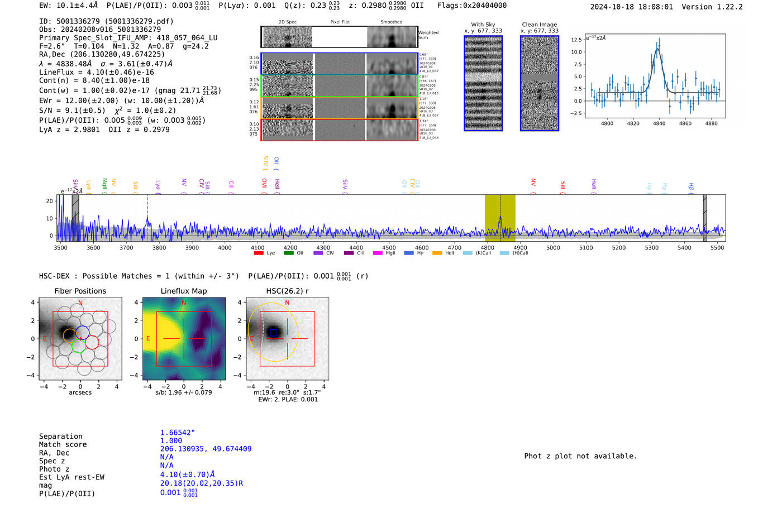Click the Gaussian emission line fit plot
782x532 pixels.
point(654,76)
